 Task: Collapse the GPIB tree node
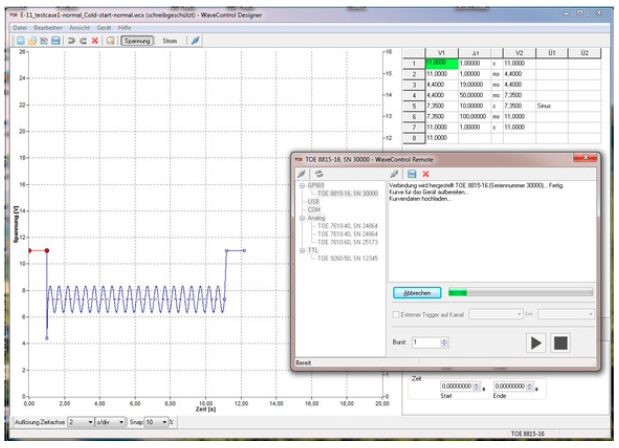302,185
